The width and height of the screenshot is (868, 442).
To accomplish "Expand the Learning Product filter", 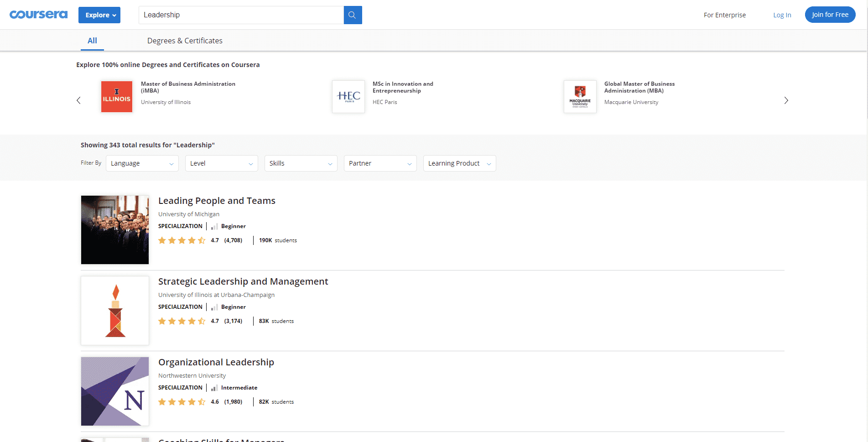I will click(459, 163).
